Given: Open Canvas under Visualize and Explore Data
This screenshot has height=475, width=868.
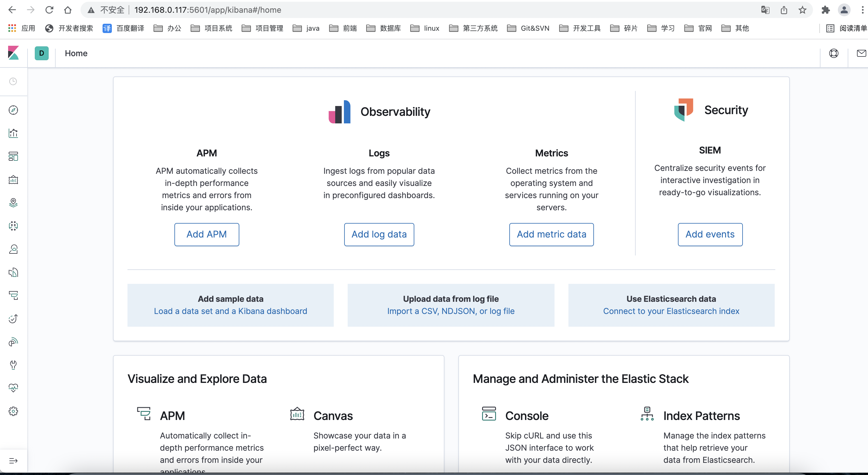Looking at the screenshot, I should [333, 416].
